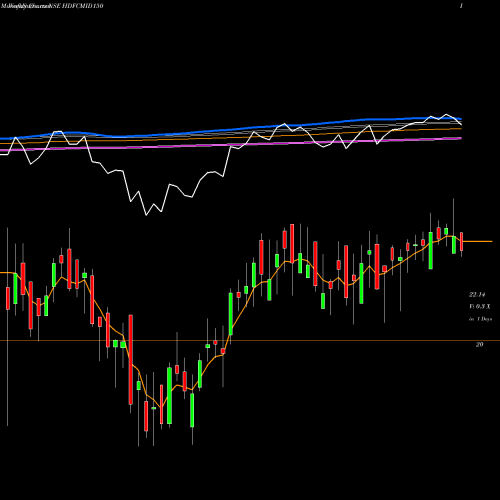Click the orange horizontal line at level 20

pos(250,340)
